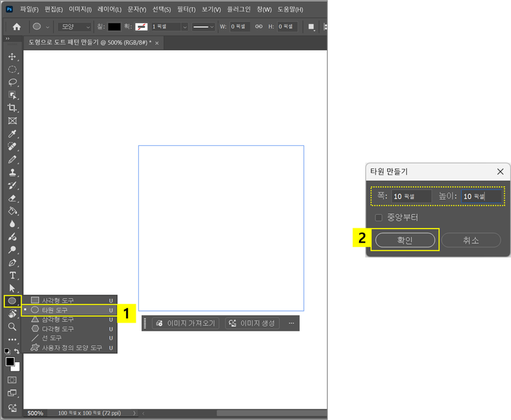Open the stroke line style dropdown
The height and width of the screenshot is (420, 511).
[203, 27]
